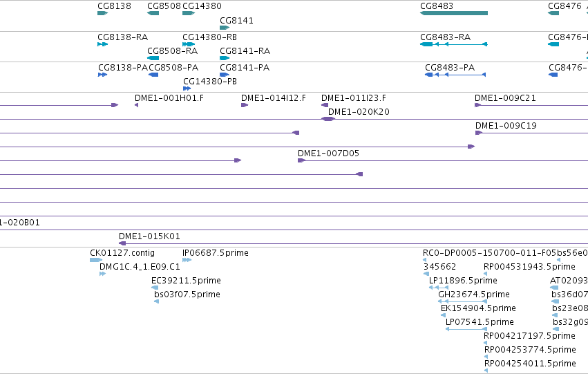Open the DME1-007D05 clone
This screenshot has height=374, width=588.
tap(328, 153)
